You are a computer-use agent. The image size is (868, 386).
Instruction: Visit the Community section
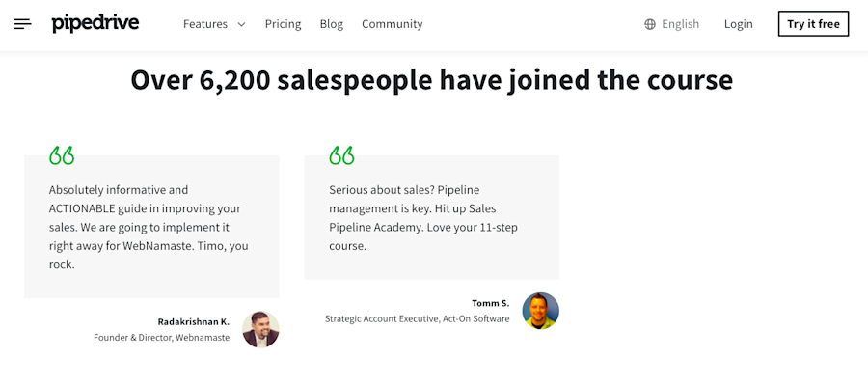[x=392, y=24]
